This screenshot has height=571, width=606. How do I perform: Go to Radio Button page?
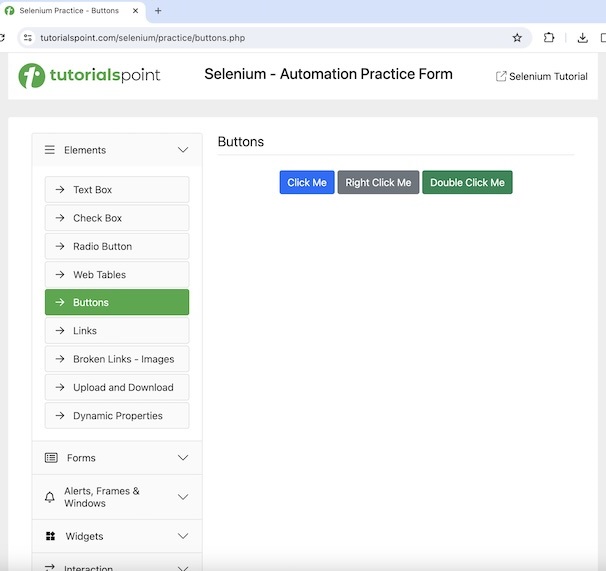tap(117, 246)
